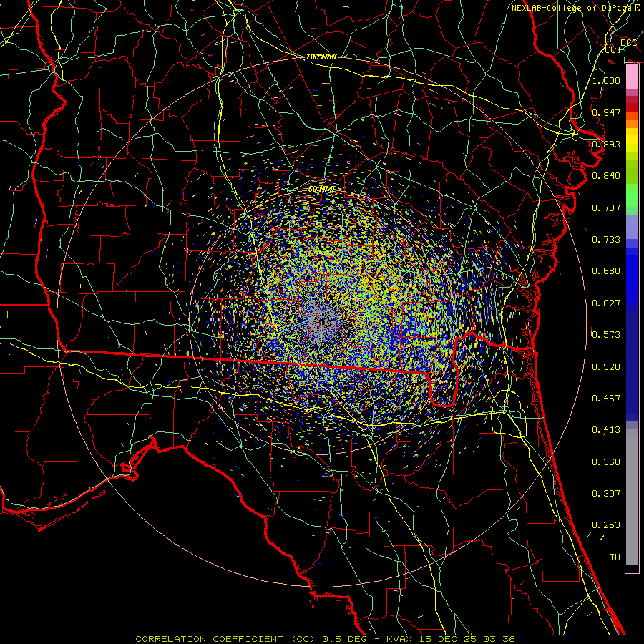Click the 03:36 timestamp in the caption
The height and width of the screenshot is (644, 644).
click(499, 639)
